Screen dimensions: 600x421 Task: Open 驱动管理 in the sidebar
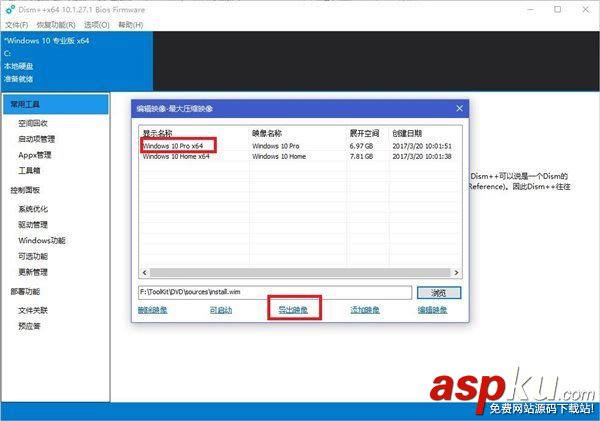pos(33,225)
